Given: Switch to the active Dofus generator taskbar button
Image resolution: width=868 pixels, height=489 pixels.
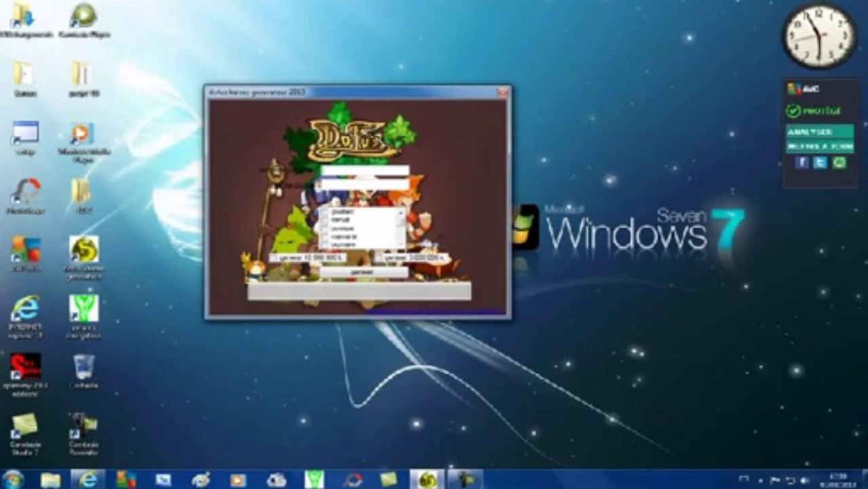Looking at the screenshot, I should point(427,479).
